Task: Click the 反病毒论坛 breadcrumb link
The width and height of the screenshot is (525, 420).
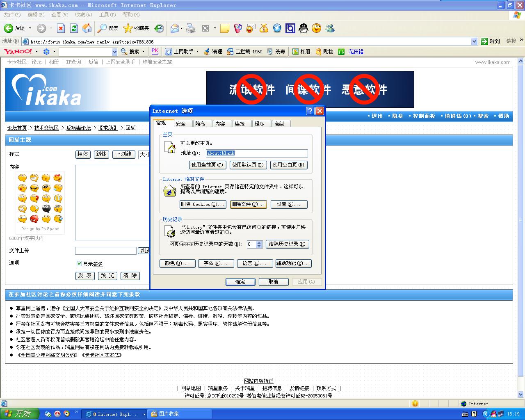Action: point(79,128)
